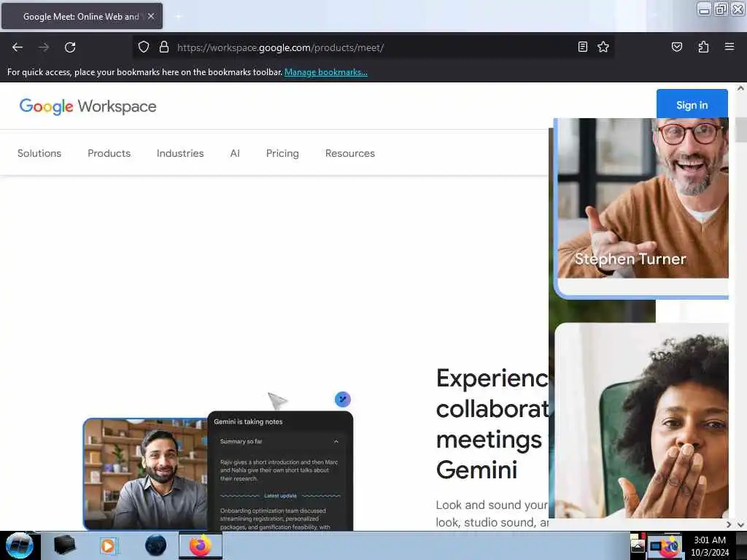This screenshot has width=747, height=560.
Task: Collapse the Summary so far section
Action: click(x=336, y=441)
